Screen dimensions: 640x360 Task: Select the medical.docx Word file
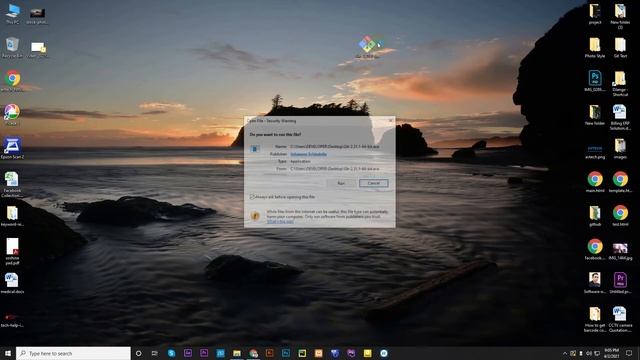[x=12, y=283]
